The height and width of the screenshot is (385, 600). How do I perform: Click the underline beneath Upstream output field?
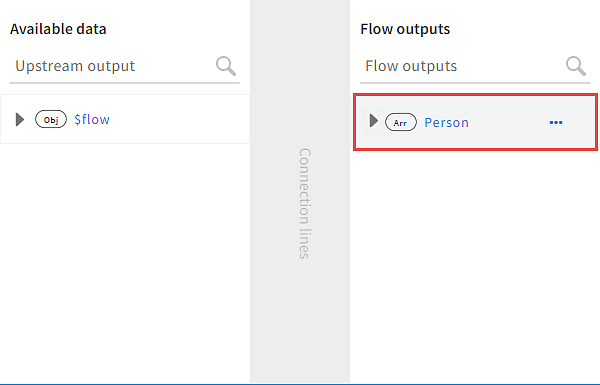pos(125,83)
